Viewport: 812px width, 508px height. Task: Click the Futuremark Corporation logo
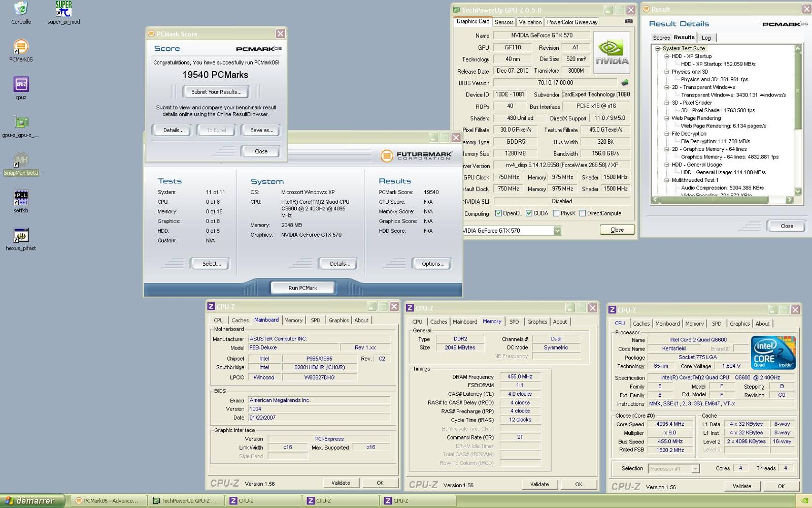click(x=416, y=155)
